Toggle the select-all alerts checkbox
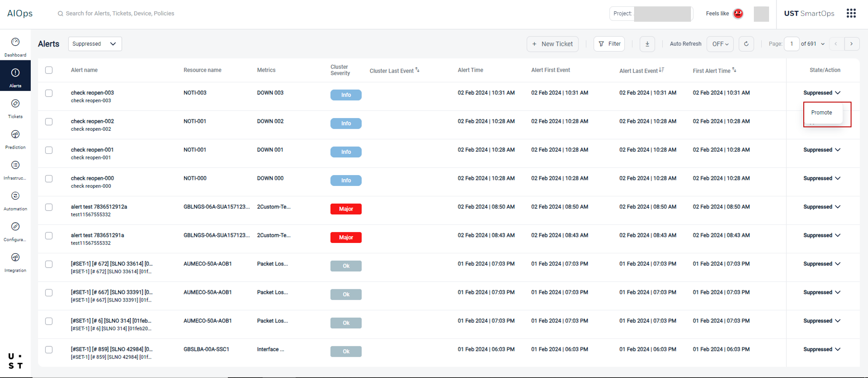The image size is (868, 378). (x=49, y=70)
